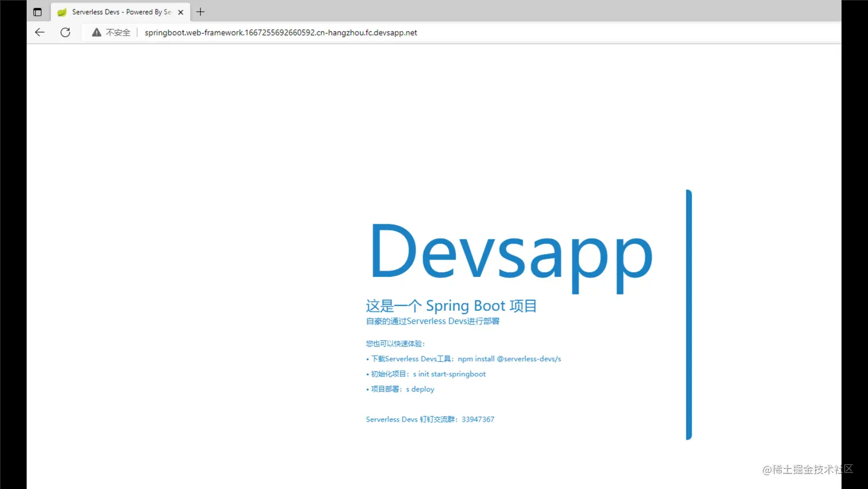
Task: Open the tab actions panel icon at top left
Action: [37, 11]
